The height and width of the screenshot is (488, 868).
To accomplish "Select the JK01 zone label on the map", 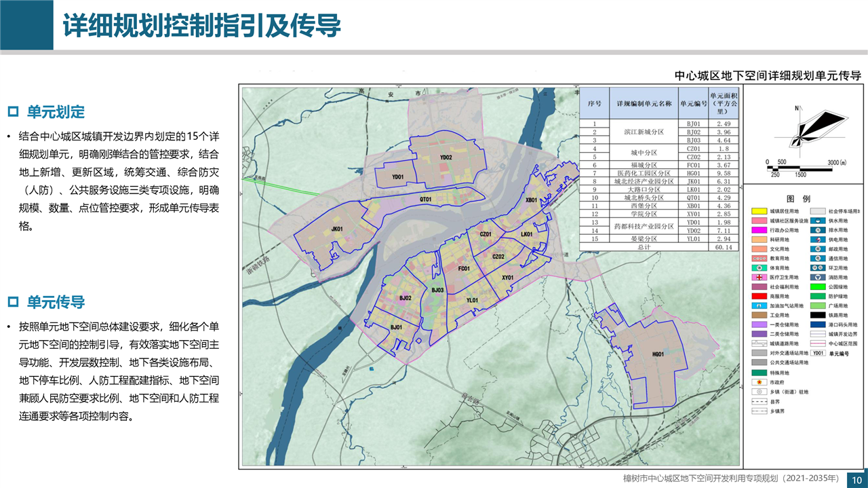I will (x=337, y=229).
